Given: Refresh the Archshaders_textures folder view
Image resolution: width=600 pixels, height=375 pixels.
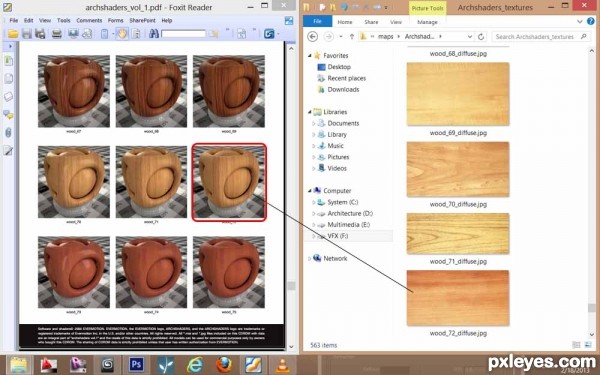Looking at the screenshot, I should pyautogui.click(x=481, y=37).
